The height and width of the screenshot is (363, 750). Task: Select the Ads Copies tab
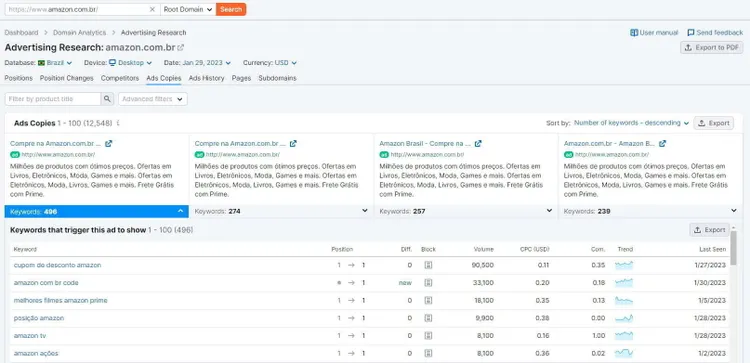click(164, 78)
